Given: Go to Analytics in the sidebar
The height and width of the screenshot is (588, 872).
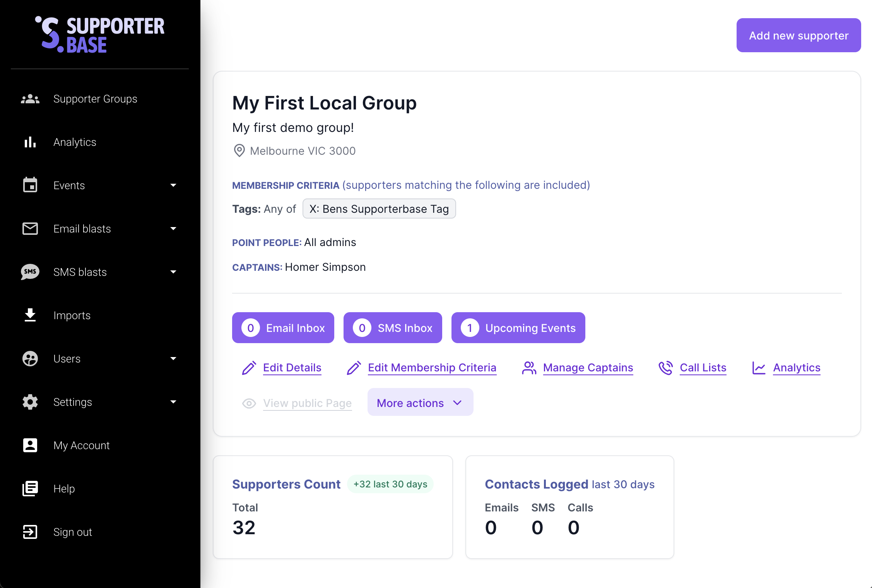Looking at the screenshot, I should (x=100, y=142).
